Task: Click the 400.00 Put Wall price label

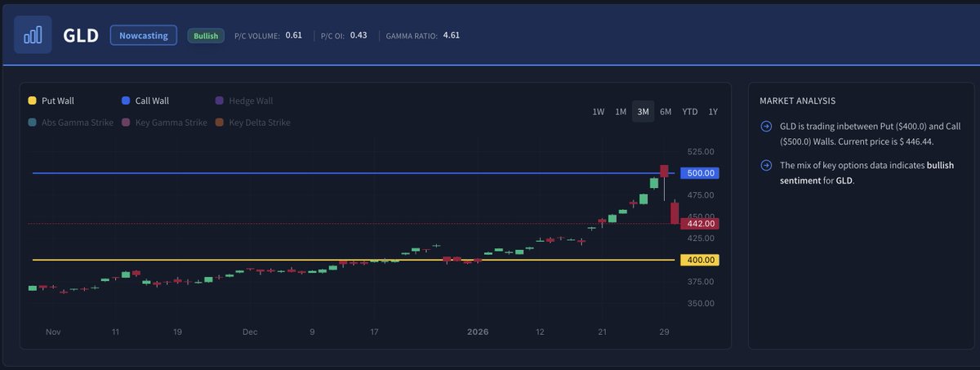Action: tap(700, 260)
